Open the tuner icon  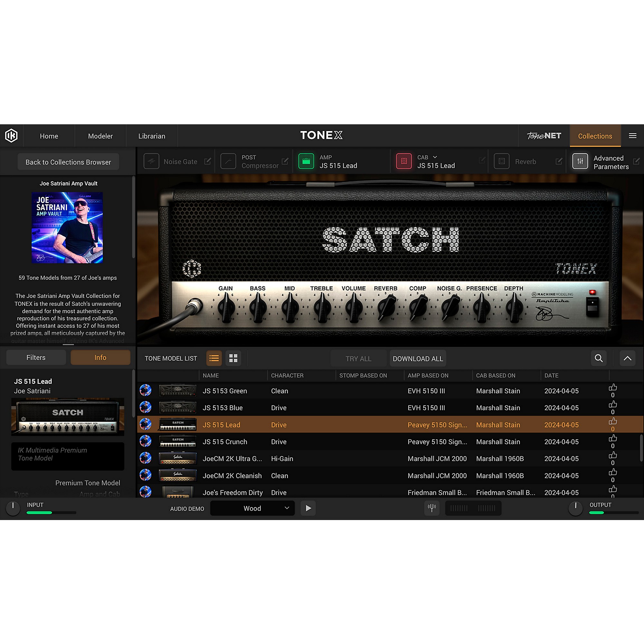pos(432,508)
